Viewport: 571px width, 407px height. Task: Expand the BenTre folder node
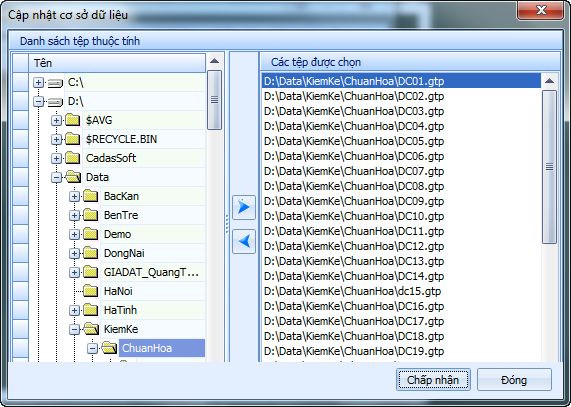[x=74, y=216]
